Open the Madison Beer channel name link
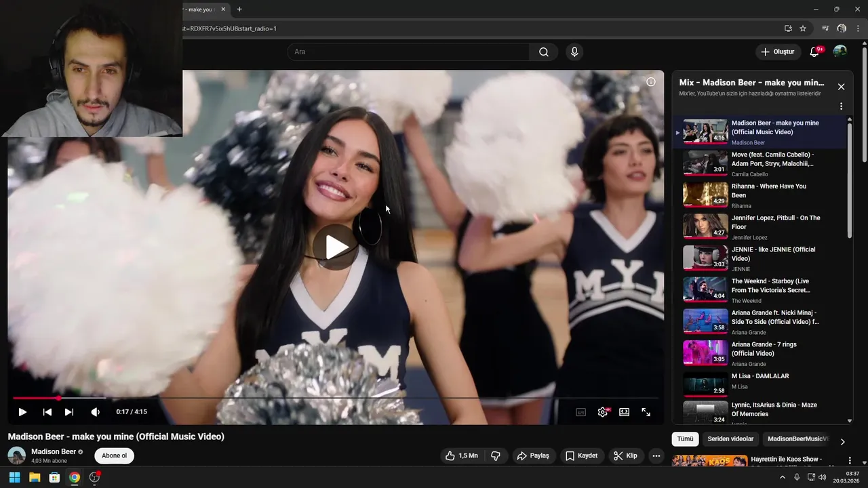The height and width of the screenshot is (488, 868). [x=54, y=451]
